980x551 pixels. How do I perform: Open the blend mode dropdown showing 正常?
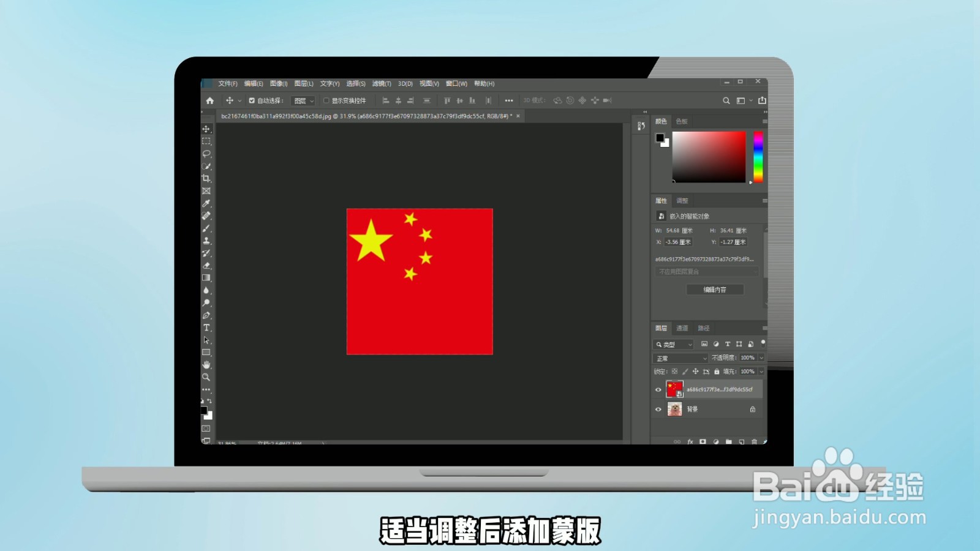click(x=680, y=358)
